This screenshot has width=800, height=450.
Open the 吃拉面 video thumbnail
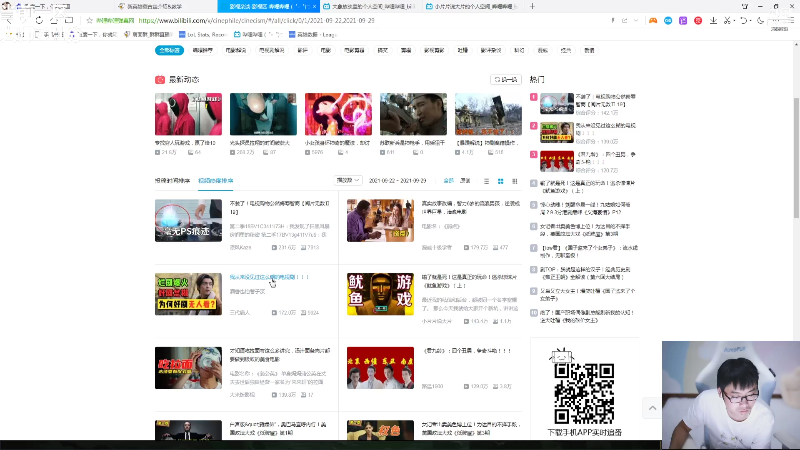[x=188, y=368]
